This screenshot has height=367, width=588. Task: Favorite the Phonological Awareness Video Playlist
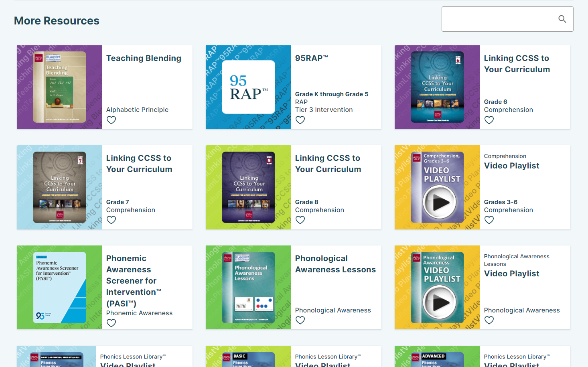489,320
